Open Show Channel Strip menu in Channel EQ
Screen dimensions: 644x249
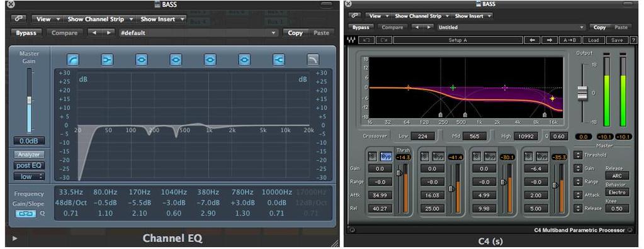point(100,19)
